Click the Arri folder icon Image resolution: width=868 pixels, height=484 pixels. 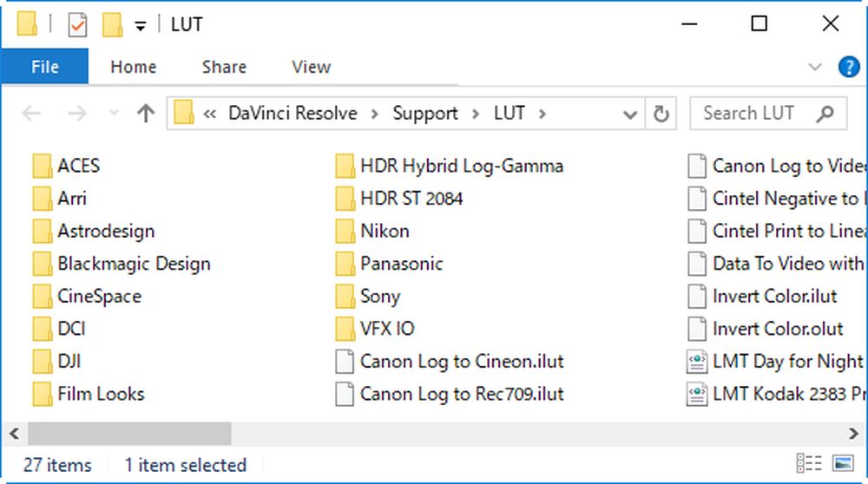(x=42, y=199)
